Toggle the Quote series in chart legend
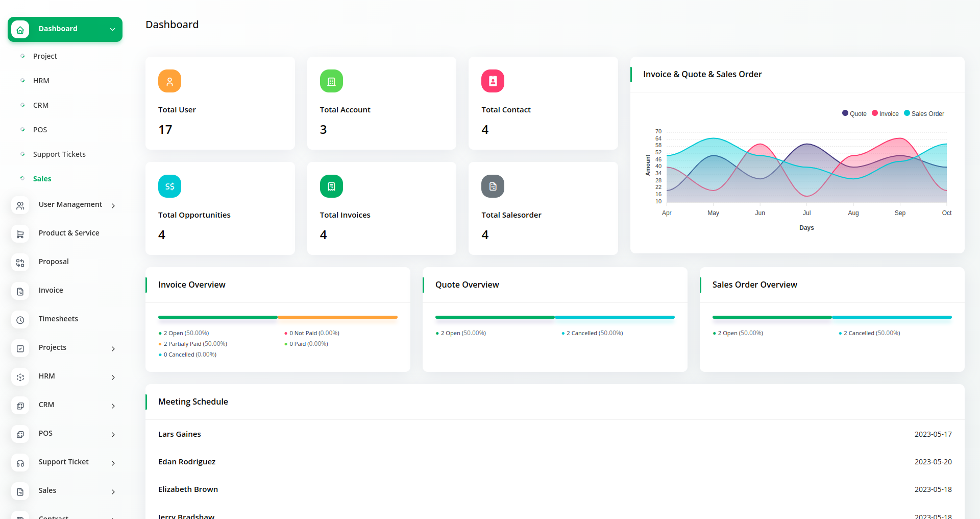980x519 pixels. (x=854, y=113)
